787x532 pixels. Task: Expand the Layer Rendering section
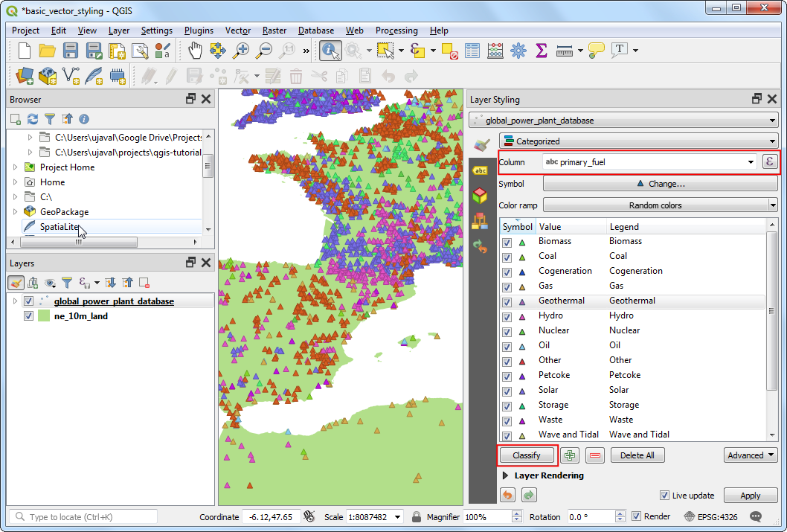point(506,475)
